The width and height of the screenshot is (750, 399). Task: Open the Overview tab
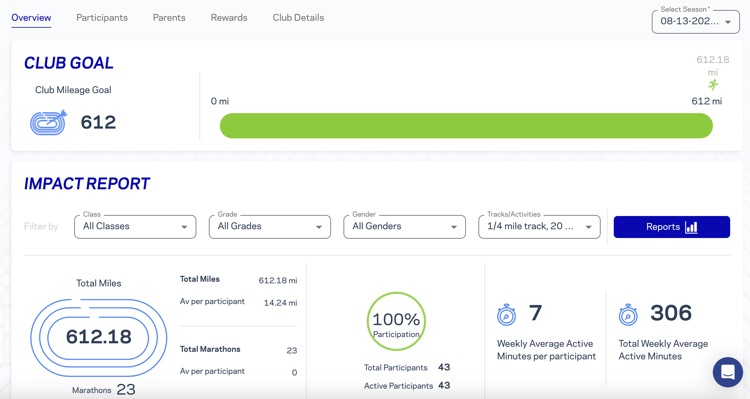[31, 18]
